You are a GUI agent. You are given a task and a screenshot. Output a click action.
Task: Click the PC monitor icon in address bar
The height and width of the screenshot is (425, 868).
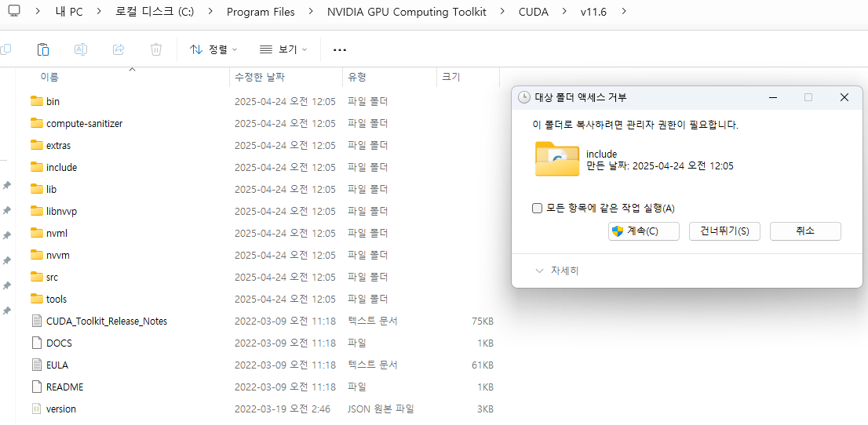(15, 11)
